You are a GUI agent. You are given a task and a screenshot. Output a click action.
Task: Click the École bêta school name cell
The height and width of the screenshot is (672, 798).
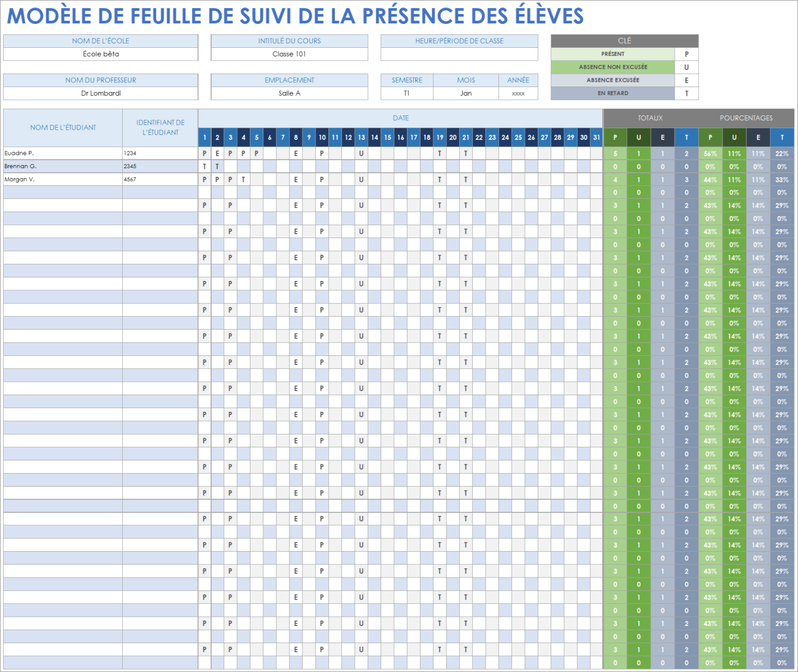click(x=100, y=54)
